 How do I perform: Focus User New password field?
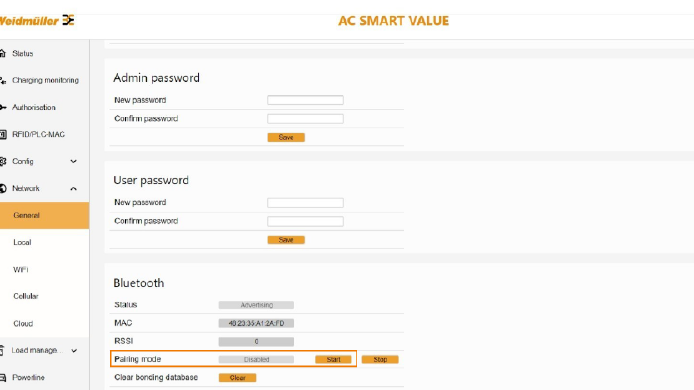tap(305, 203)
